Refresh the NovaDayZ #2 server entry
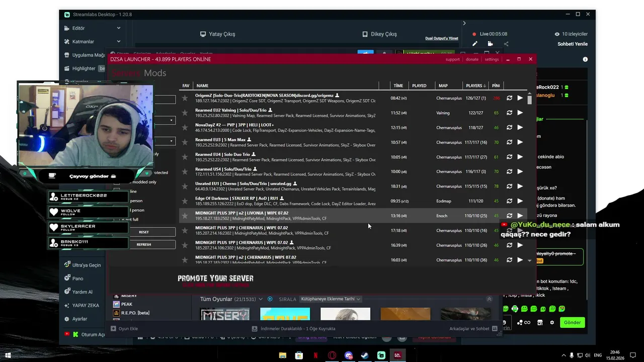The width and height of the screenshot is (644, 362). pos(509,128)
